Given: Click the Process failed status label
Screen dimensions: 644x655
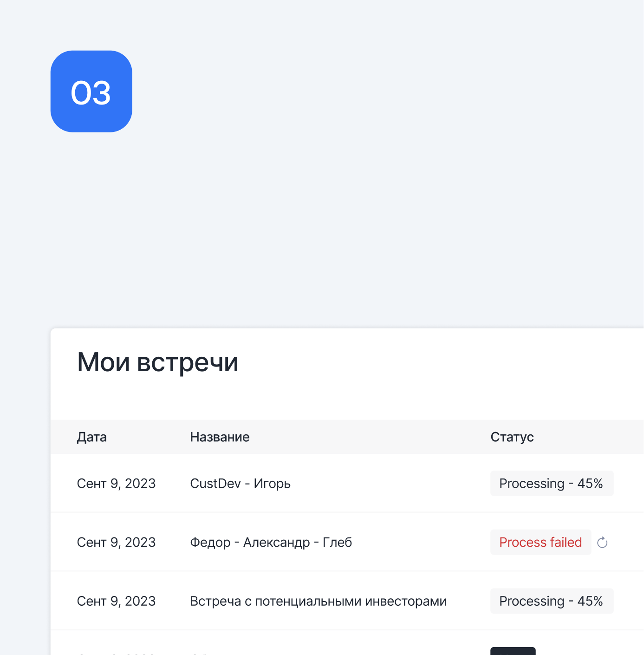Looking at the screenshot, I should [540, 542].
